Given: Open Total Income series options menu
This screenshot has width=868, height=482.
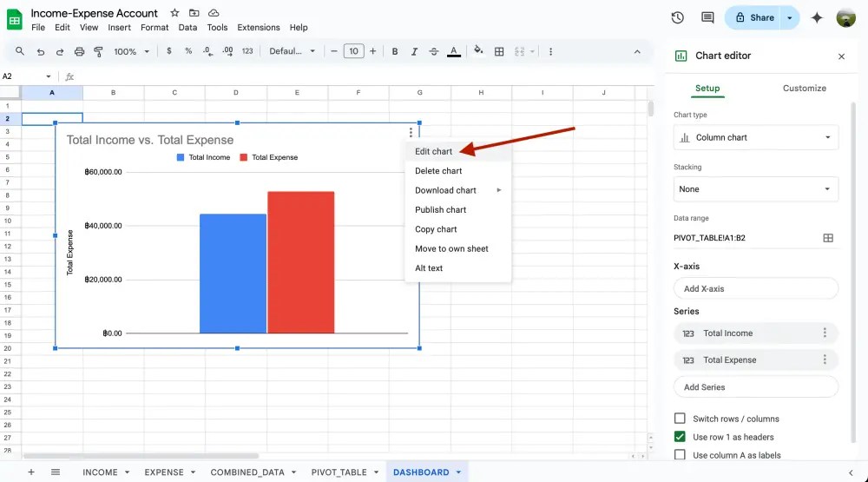Looking at the screenshot, I should point(825,333).
